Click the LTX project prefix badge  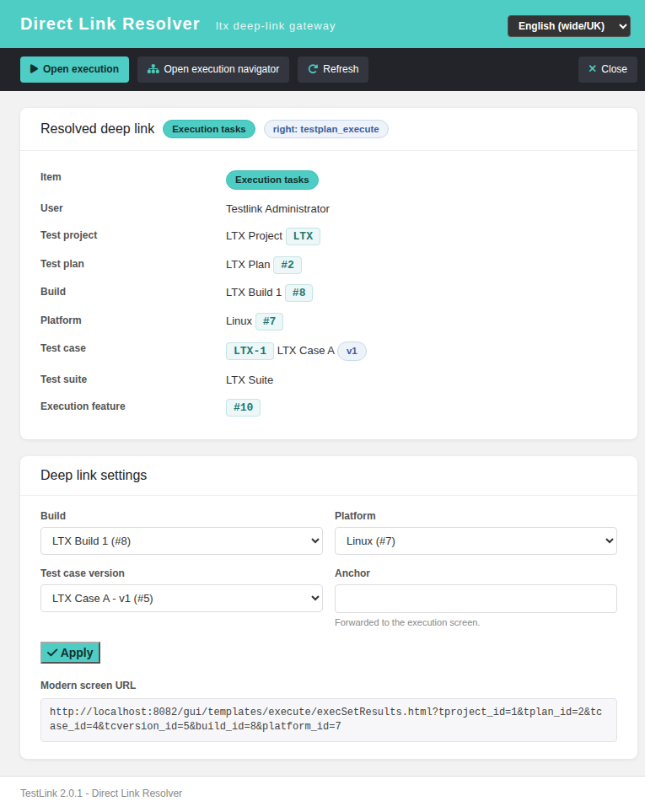[304, 236]
